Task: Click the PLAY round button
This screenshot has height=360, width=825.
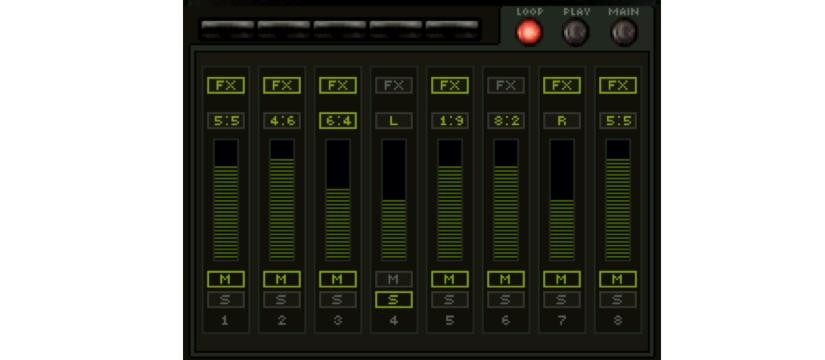Action: 576,33
